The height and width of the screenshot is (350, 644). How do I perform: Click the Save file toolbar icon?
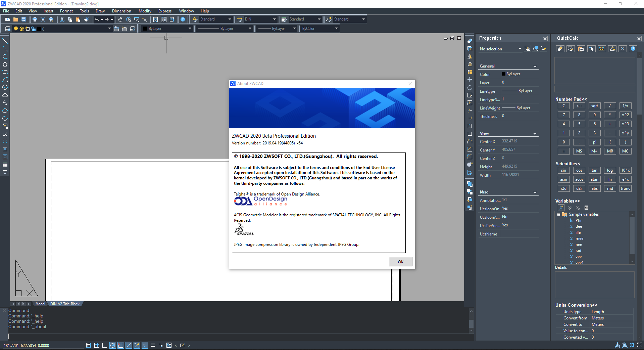tap(23, 19)
